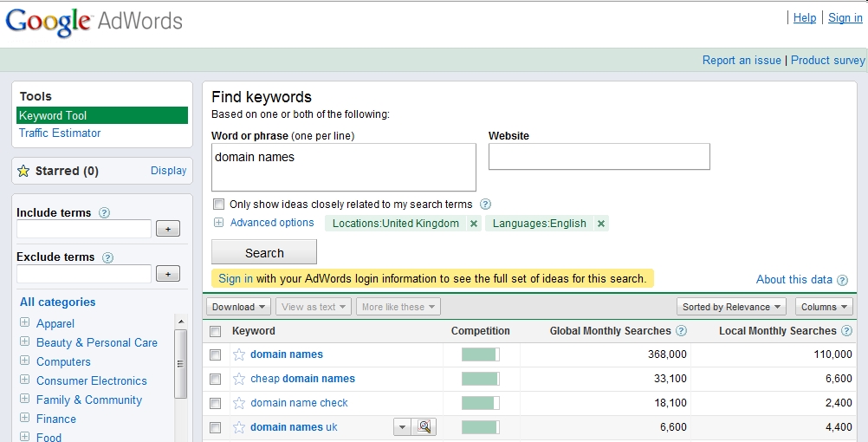Open the Help link

(x=805, y=17)
